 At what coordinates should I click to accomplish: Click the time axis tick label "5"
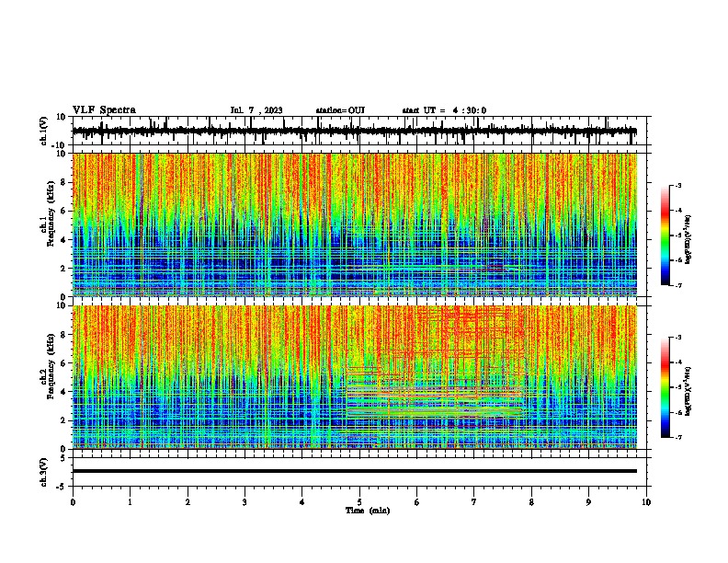tap(359, 502)
